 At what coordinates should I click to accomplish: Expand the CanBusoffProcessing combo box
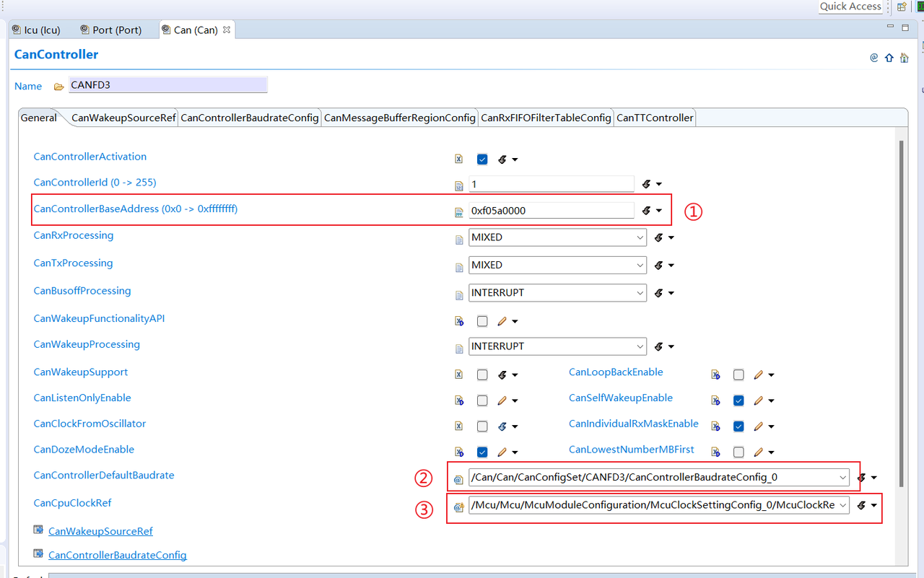tap(640, 293)
